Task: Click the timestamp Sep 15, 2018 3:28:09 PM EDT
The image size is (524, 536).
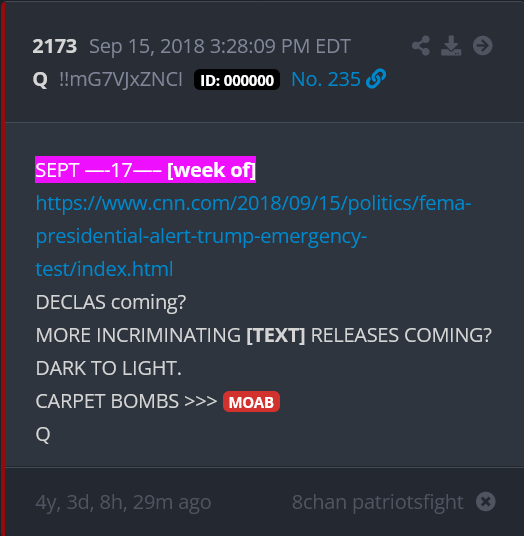Action: point(220,46)
